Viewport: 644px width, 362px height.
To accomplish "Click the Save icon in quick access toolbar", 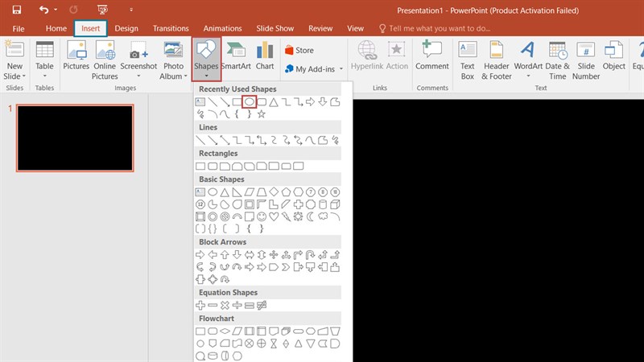I will click(16, 10).
